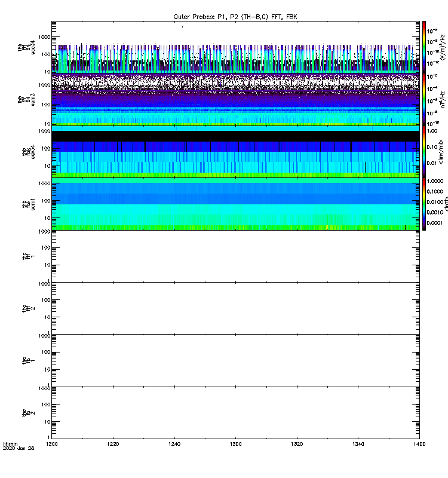Image resolution: width=448 pixels, height=478 pixels.
Task: Click the 10 y-tick of the thc fb 1 panel
Action: [47, 370]
